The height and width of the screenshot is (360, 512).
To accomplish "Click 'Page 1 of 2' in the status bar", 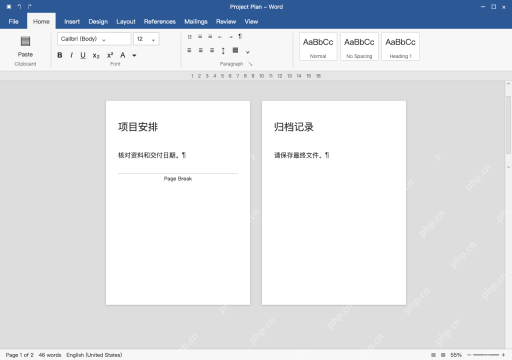I will (x=20, y=355).
